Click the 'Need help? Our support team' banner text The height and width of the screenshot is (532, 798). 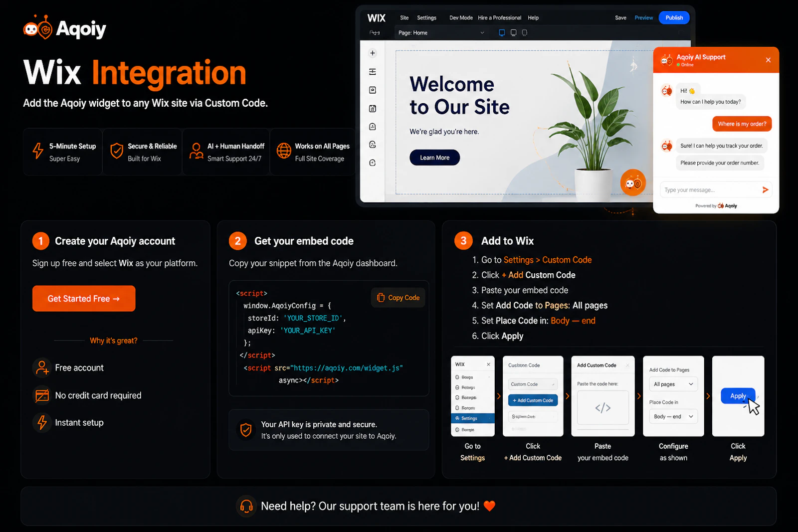click(370, 506)
